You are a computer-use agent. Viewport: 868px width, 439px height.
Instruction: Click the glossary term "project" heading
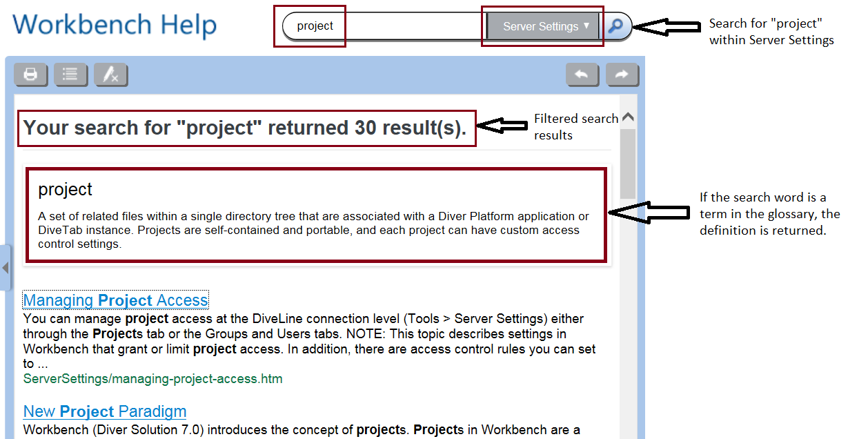65,189
